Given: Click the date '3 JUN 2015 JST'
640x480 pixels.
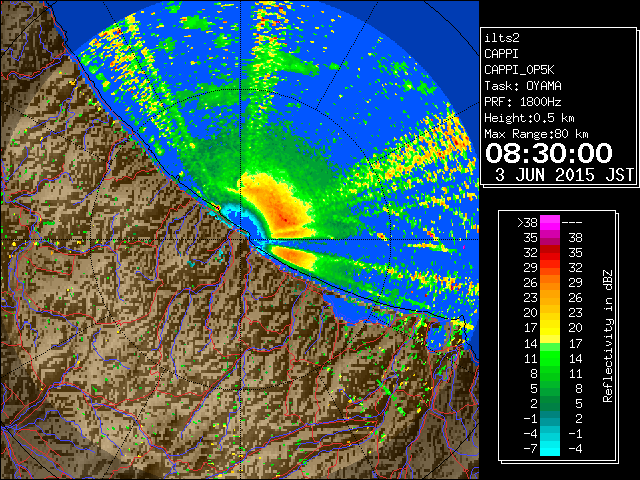Looking at the screenshot, I should pyautogui.click(x=564, y=175).
